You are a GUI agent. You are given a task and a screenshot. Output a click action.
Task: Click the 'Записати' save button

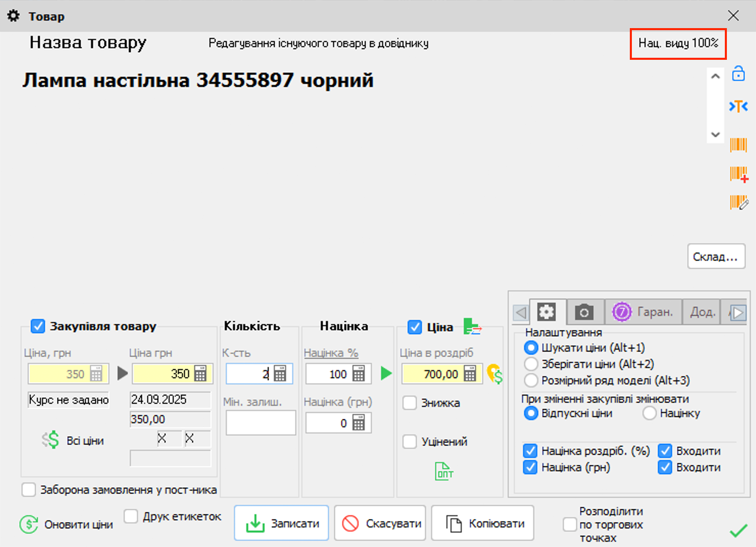pos(281,522)
